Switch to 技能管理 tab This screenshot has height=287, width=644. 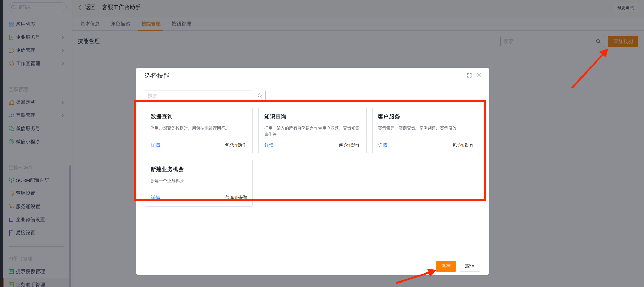tap(151, 24)
